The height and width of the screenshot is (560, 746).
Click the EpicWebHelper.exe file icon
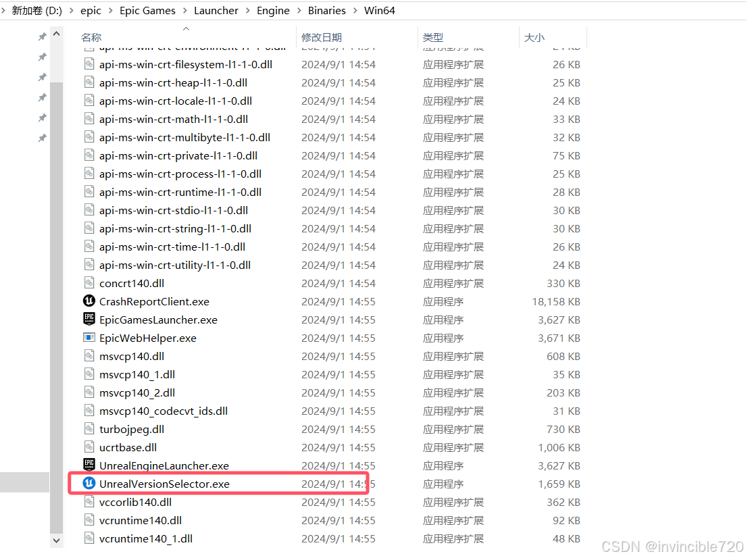[89, 337]
